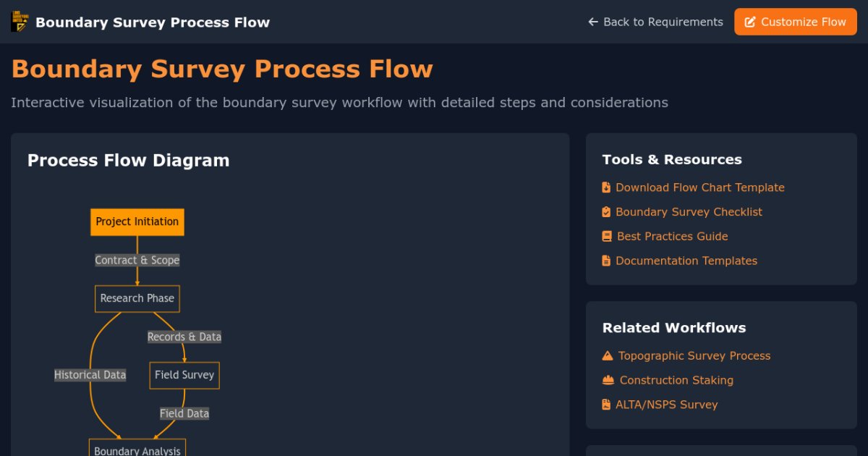The height and width of the screenshot is (456, 868).
Task: Open the ALTA/NSPS Survey workflow
Action: pos(666,405)
